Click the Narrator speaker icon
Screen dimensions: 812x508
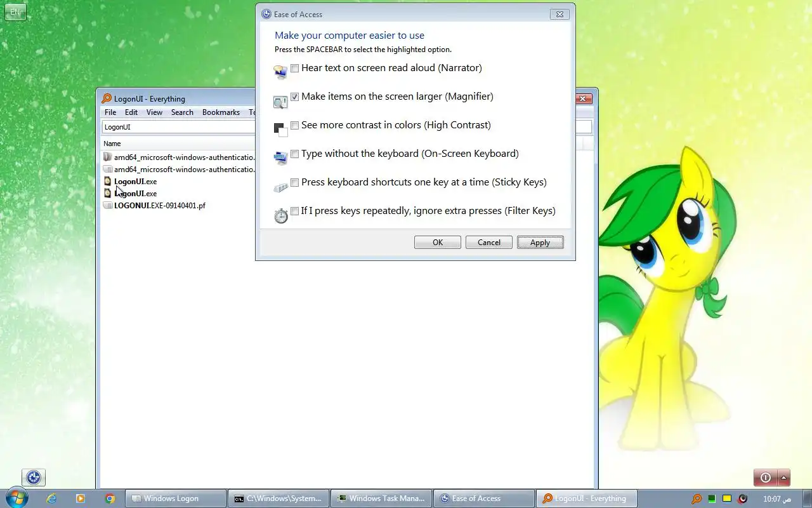click(x=280, y=72)
